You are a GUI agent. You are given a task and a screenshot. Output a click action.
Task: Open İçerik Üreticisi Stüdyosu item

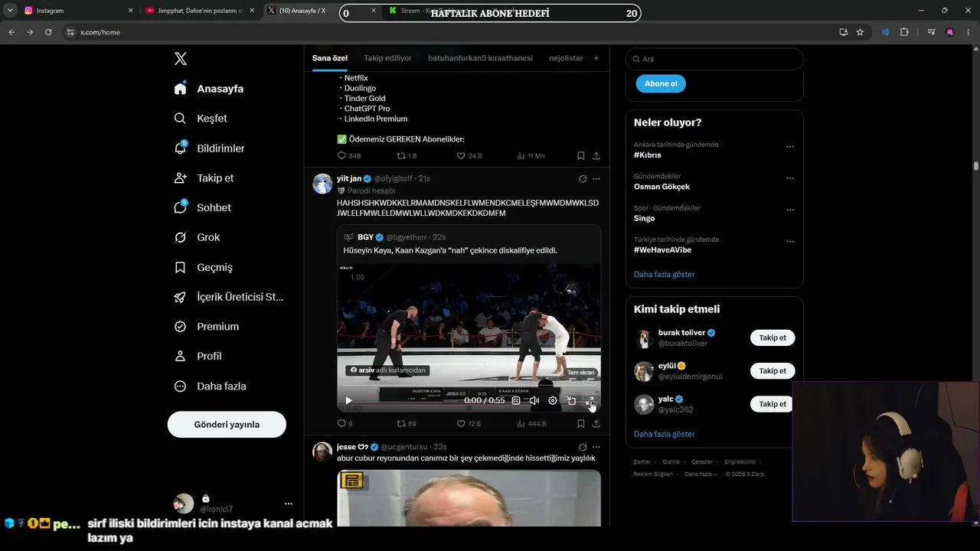point(229,297)
